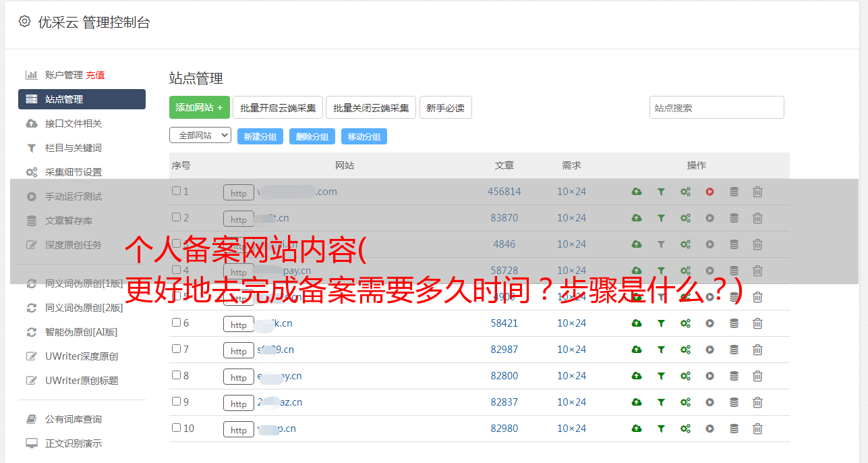
Task: Click play icon in row 82987
Action: pos(710,350)
